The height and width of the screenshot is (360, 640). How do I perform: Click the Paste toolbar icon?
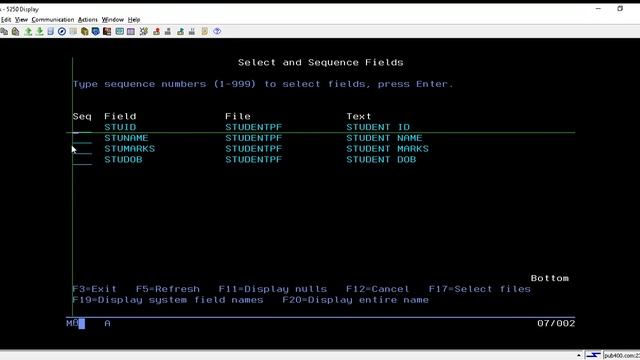(x=16, y=31)
